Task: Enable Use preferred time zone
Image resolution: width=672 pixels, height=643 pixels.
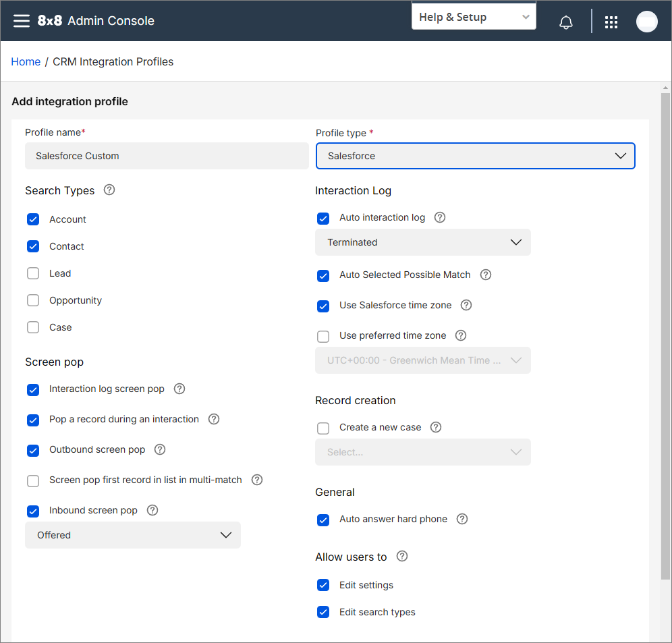Action: click(323, 337)
